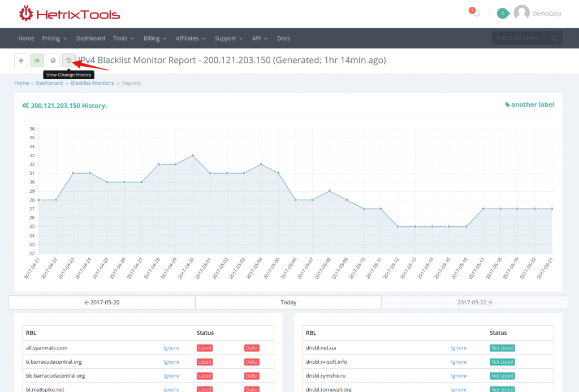Click the HetrixTools logo
The height and width of the screenshot is (392, 579).
(x=70, y=14)
